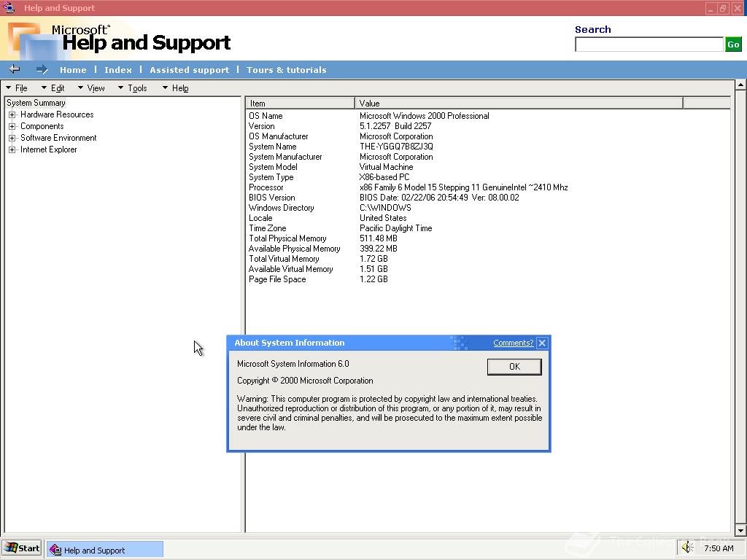Click the system tray clock 7:50 AM
The height and width of the screenshot is (560, 747).
coord(719,548)
